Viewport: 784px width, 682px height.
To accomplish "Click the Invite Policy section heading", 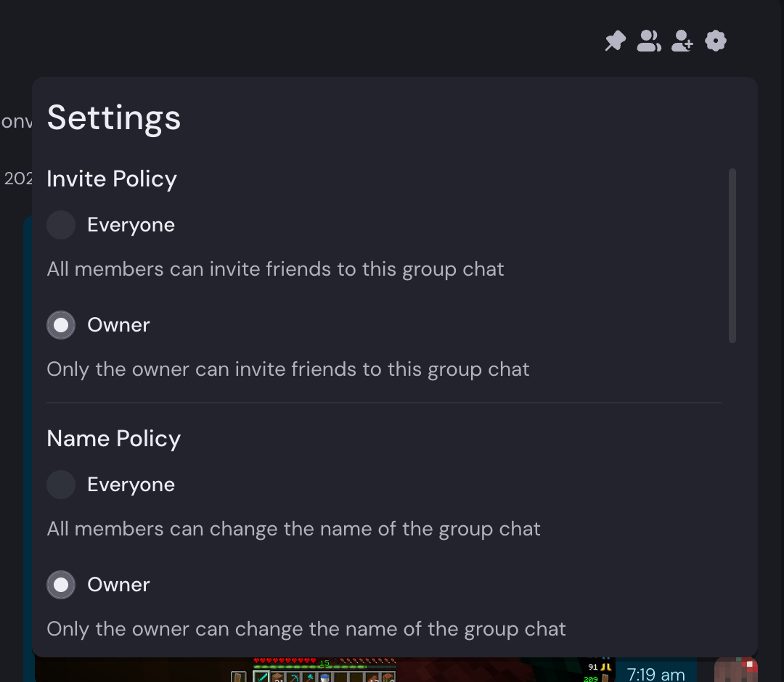I will click(112, 179).
